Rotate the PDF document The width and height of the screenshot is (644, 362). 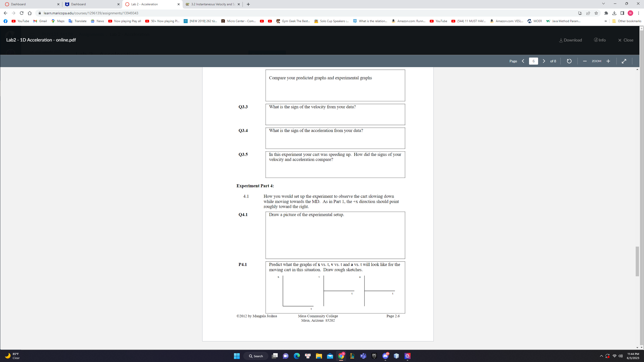coord(569,61)
